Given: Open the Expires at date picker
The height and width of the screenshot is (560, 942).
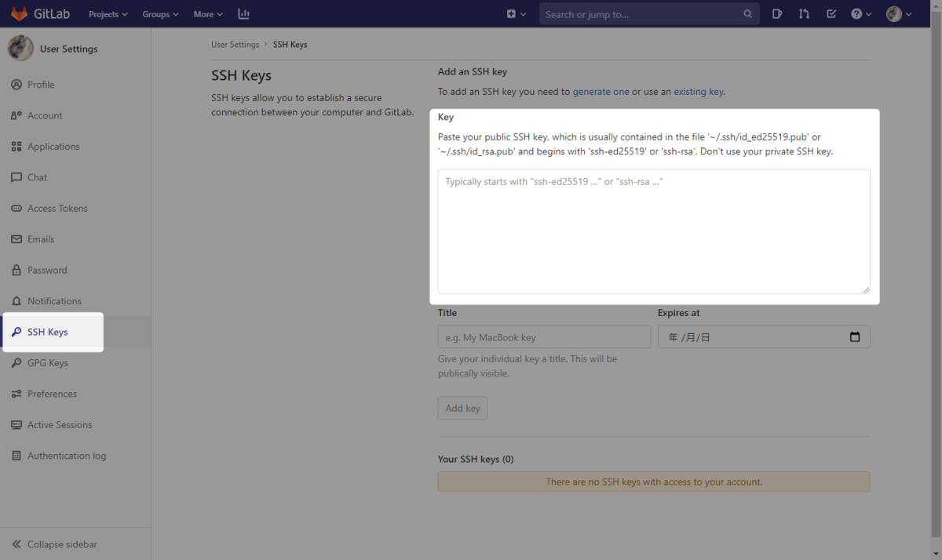Looking at the screenshot, I should click(855, 336).
